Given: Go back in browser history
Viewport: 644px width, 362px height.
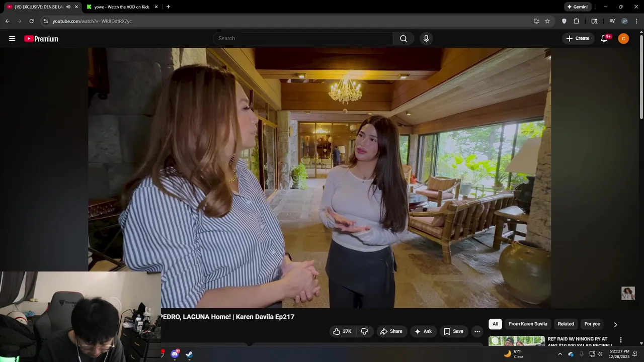Looking at the screenshot, I should (x=7, y=21).
